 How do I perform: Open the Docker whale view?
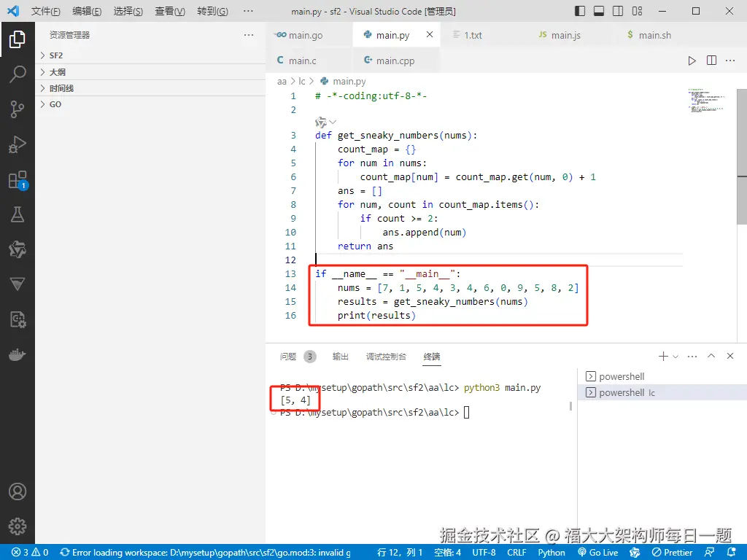pos(18,355)
